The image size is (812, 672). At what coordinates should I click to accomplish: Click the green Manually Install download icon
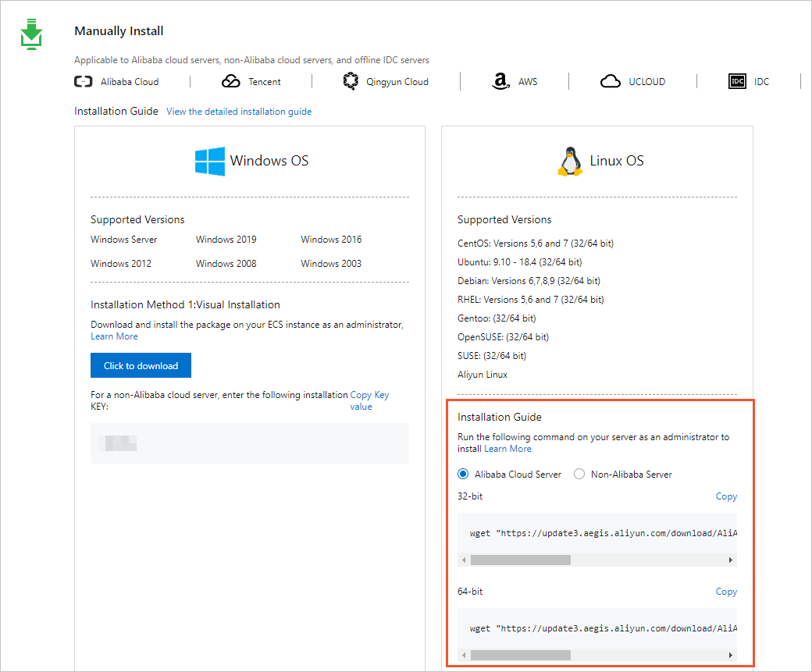(x=31, y=34)
